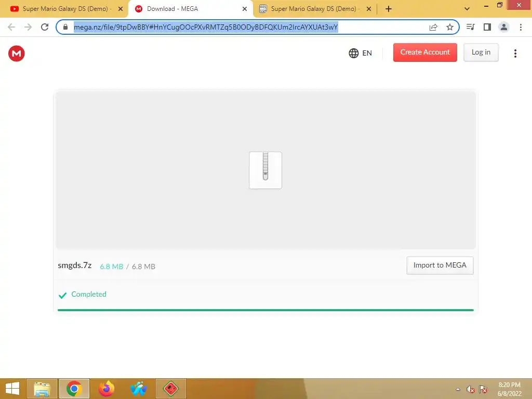This screenshot has width=532, height=399.
Task: Open the Windows Start button
Action: 12,389
